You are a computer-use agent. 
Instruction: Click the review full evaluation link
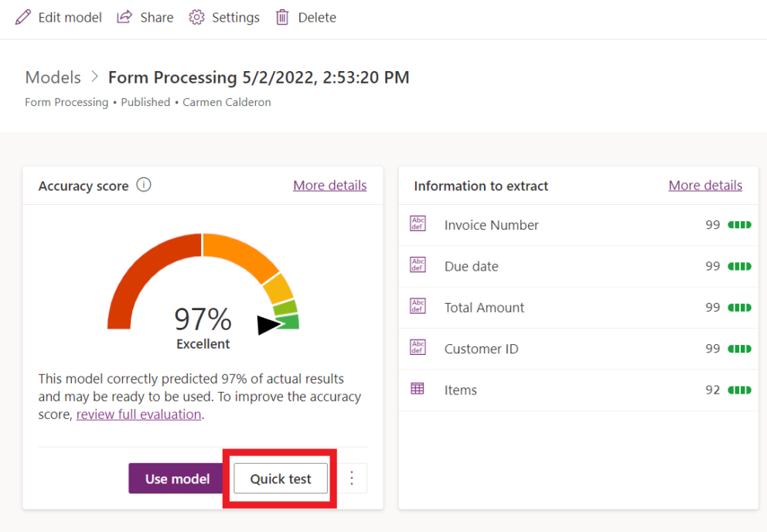139,414
